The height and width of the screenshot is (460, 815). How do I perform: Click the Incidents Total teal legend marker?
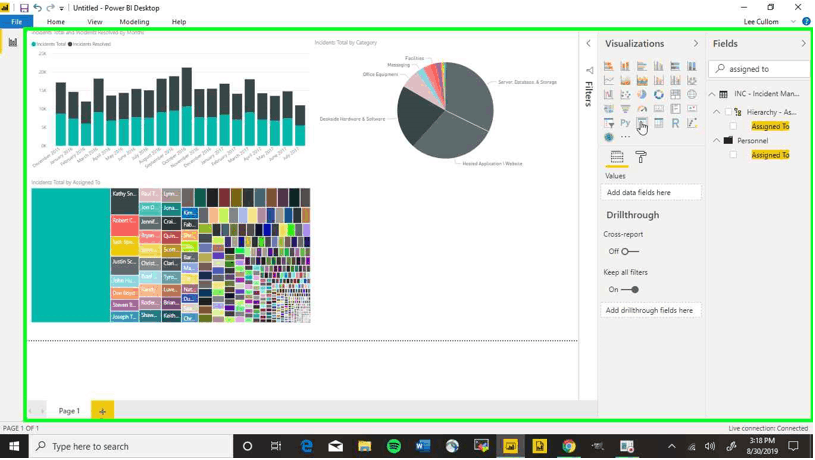(x=34, y=44)
